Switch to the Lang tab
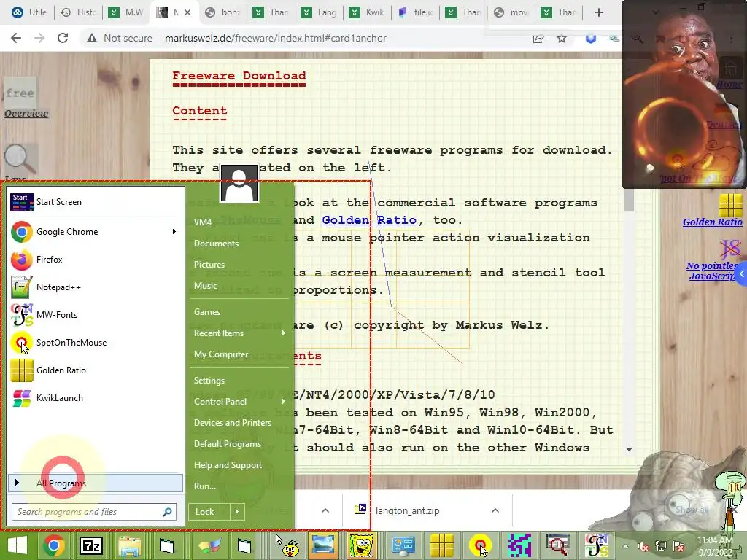 pos(320,12)
